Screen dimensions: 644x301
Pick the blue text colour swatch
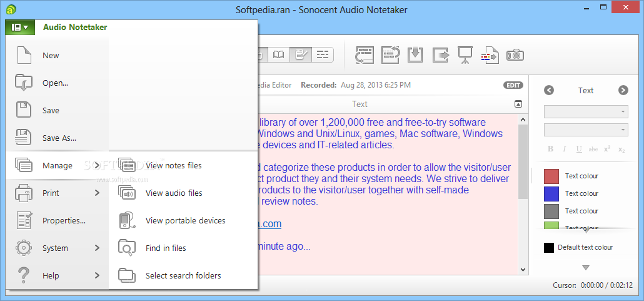(551, 193)
